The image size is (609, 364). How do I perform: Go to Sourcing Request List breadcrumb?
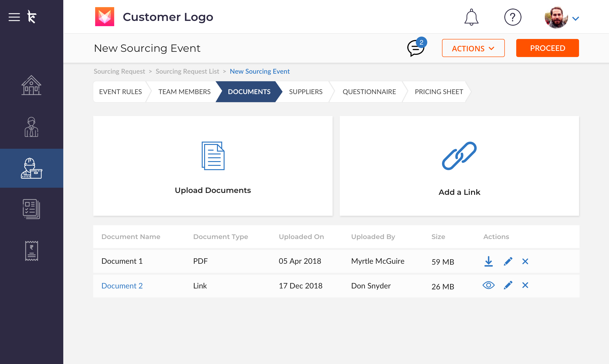click(x=187, y=71)
